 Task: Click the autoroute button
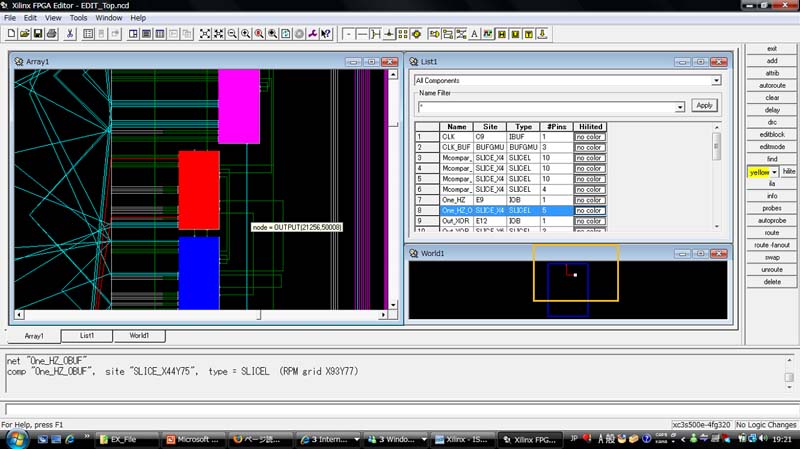click(772, 85)
